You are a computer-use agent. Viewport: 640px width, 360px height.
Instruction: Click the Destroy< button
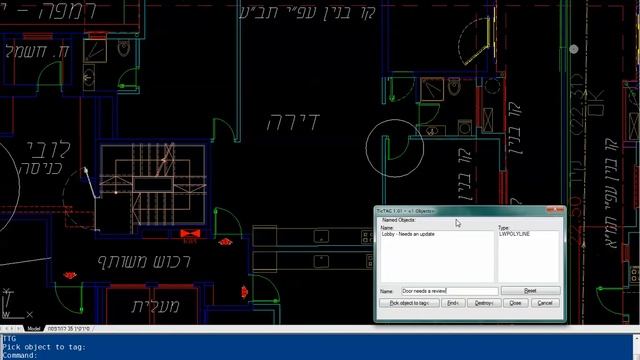point(484,303)
